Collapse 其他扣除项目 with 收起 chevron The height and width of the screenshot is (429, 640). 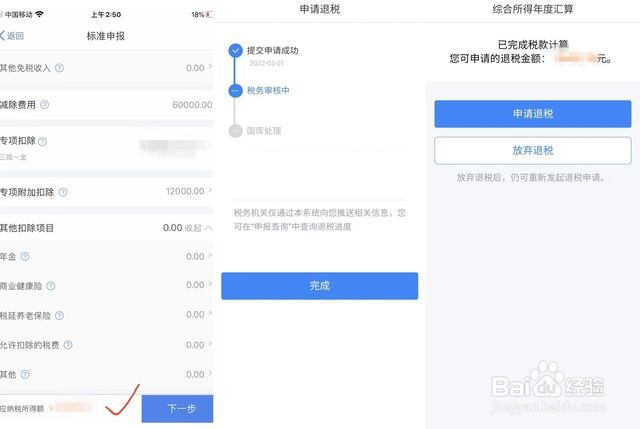click(x=198, y=228)
